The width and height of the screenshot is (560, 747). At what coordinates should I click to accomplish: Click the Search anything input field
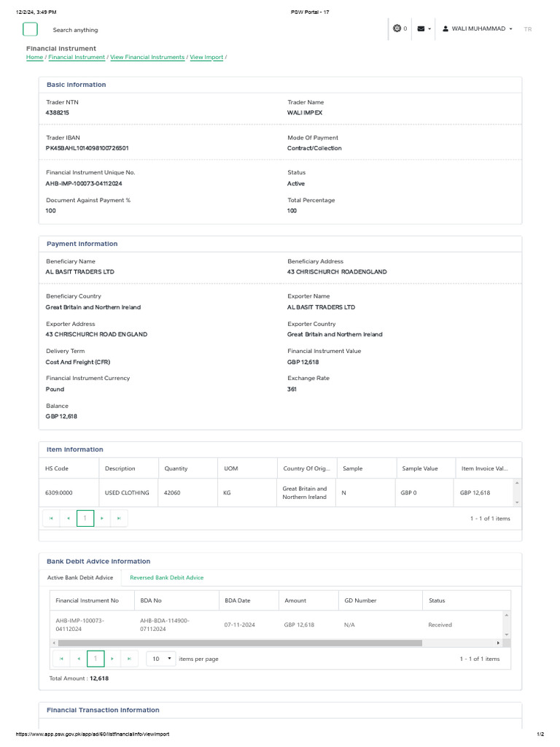click(x=75, y=30)
